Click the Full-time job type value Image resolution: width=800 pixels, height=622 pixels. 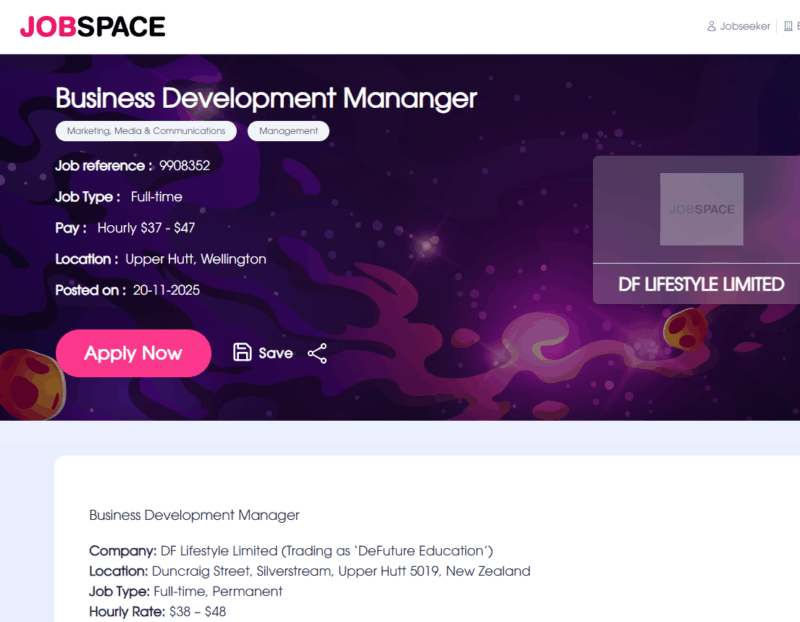pyautogui.click(x=156, y=197)
